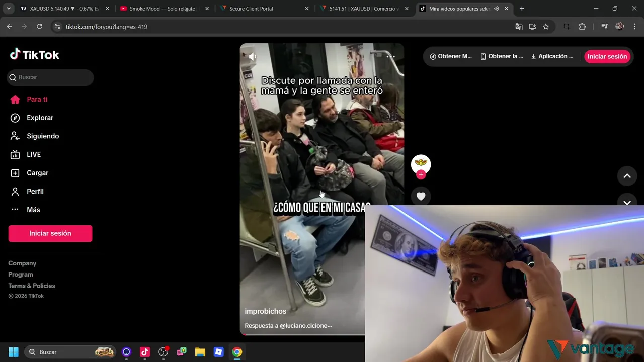Open TikTok app from the taskbar

tap(145, 352)
